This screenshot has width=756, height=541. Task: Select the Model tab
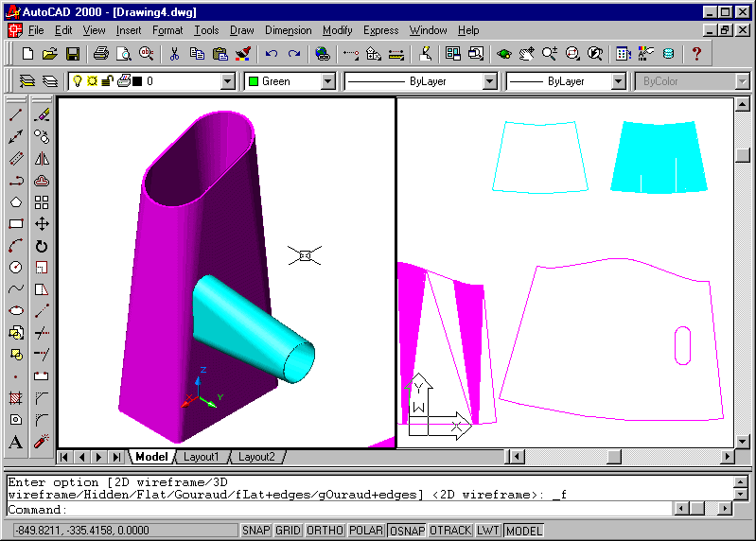pos(151,457)
